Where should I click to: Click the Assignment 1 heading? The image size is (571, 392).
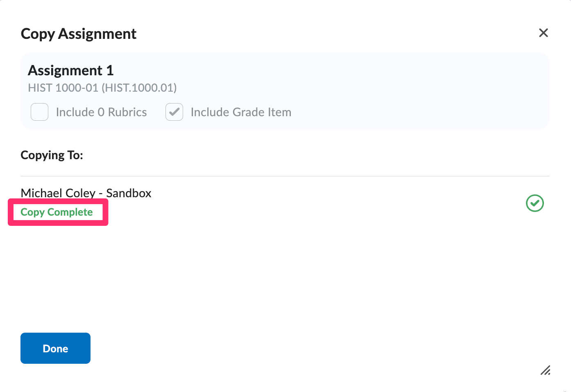(x=70, y=70)
